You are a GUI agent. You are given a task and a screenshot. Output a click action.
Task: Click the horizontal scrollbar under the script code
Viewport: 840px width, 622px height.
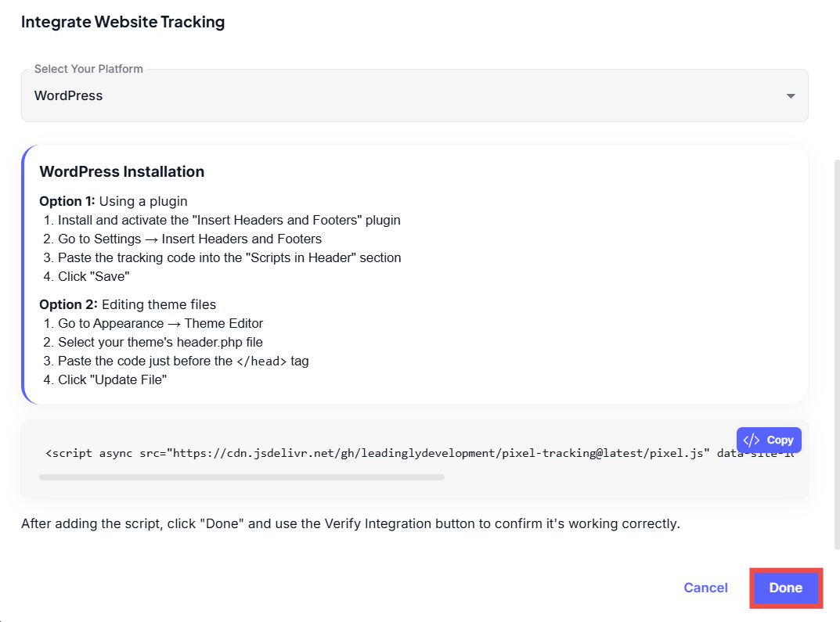point(241,476)
